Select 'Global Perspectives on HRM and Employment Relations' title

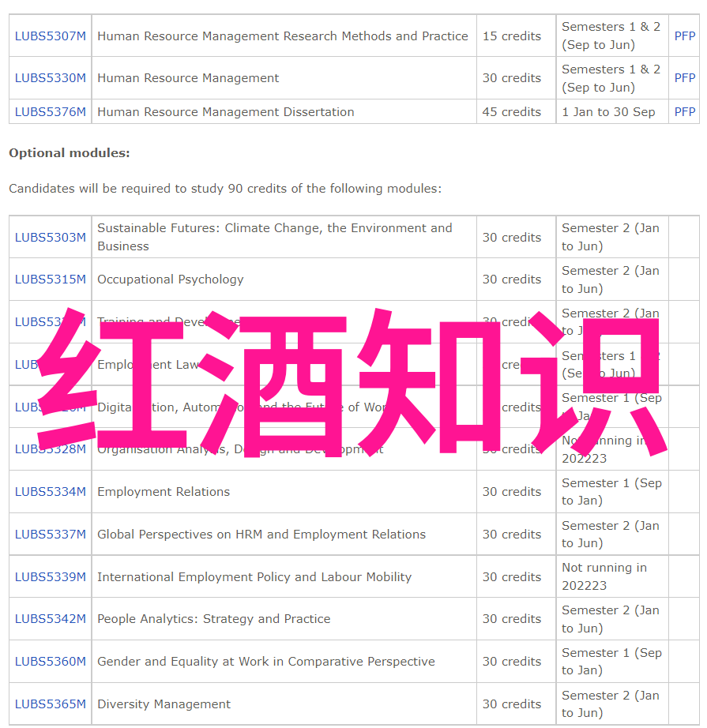(261, 535)
